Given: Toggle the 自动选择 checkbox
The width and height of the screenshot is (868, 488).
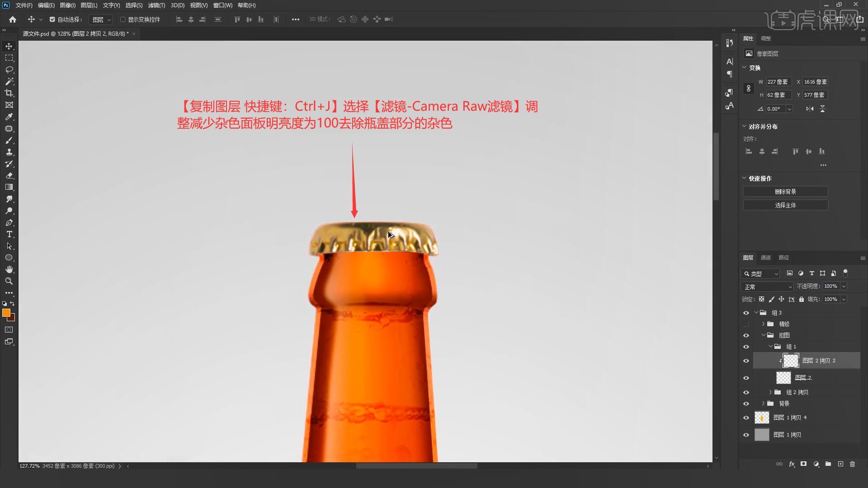Looking at the screenshot, I should [52, 19].
